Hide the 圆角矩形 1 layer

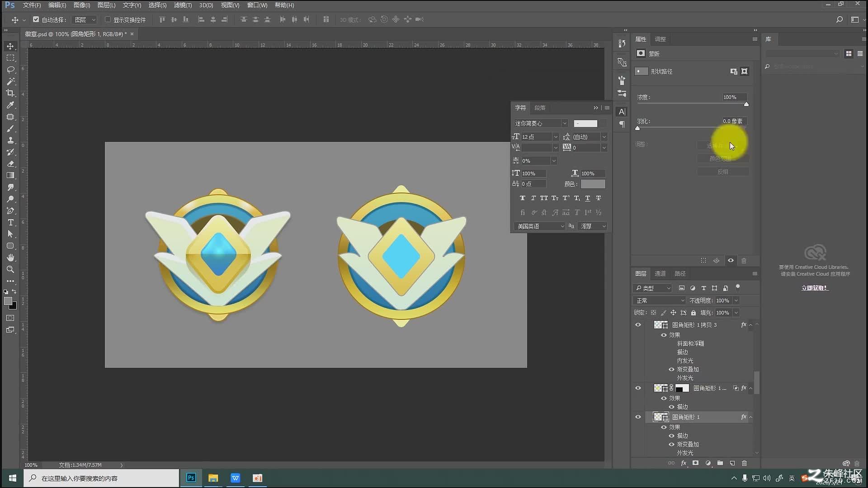(638, 417)
